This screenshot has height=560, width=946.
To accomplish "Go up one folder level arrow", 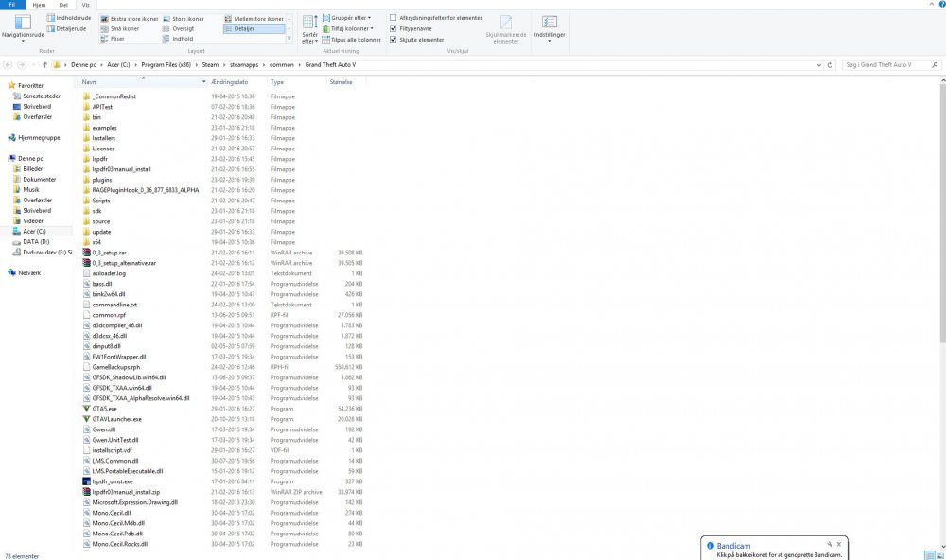I will pos(44,64).
